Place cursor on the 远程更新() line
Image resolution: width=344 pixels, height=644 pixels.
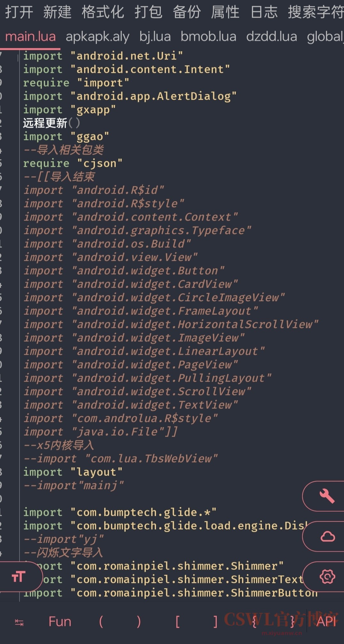tap(51, 123)
